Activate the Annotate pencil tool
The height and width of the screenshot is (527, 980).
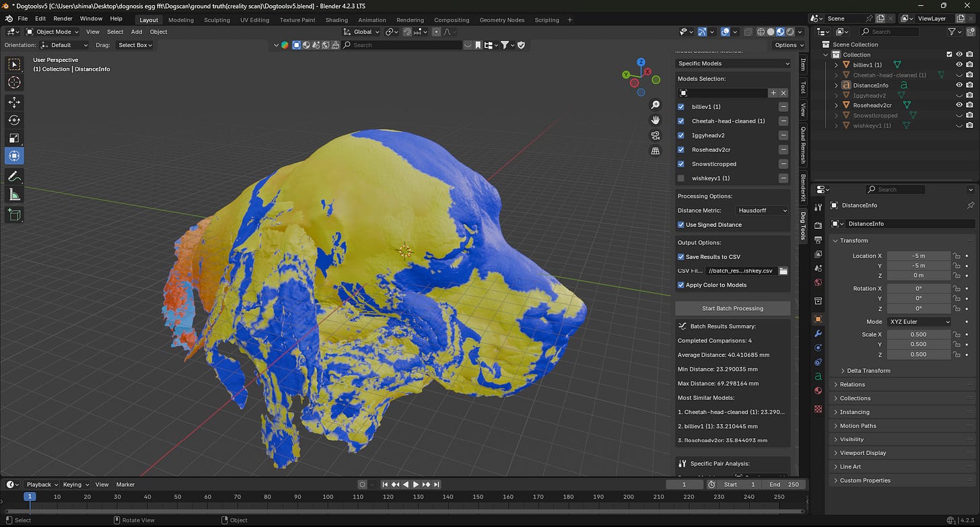[x=14, y=176]
